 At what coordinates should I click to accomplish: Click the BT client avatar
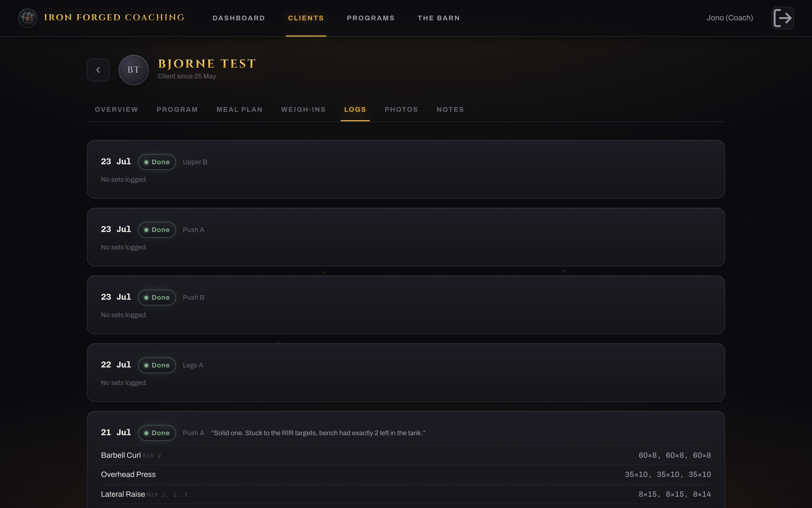click(x=134, y=70)
